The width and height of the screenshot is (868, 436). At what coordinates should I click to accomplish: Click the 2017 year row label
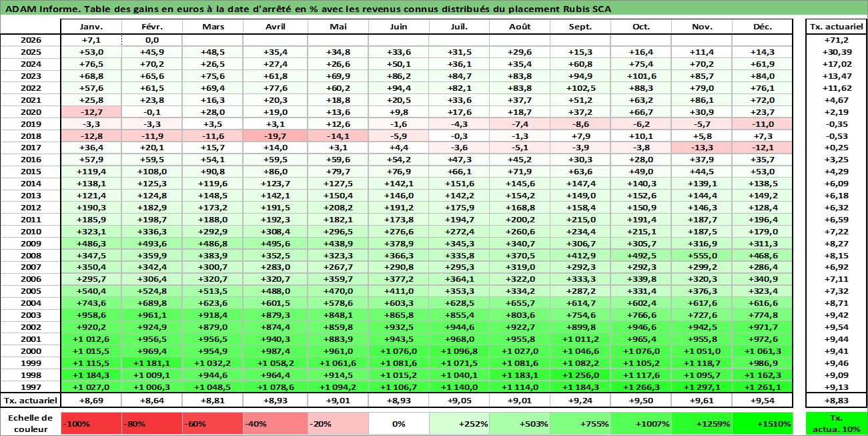click(31, 148)
